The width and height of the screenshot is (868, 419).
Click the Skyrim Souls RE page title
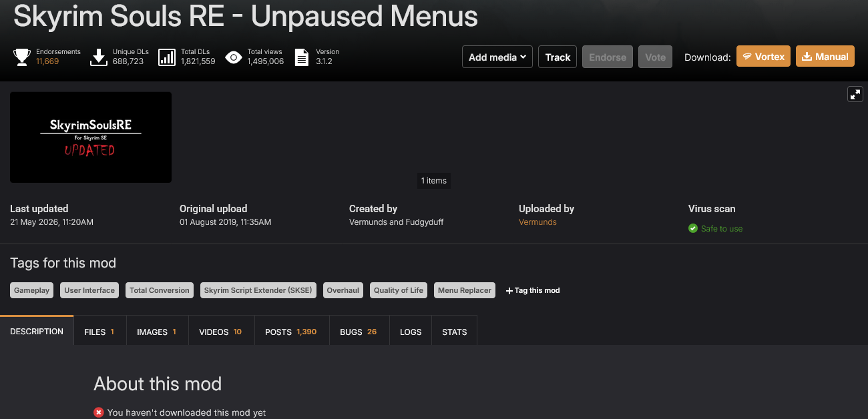(x=246, y=16)
